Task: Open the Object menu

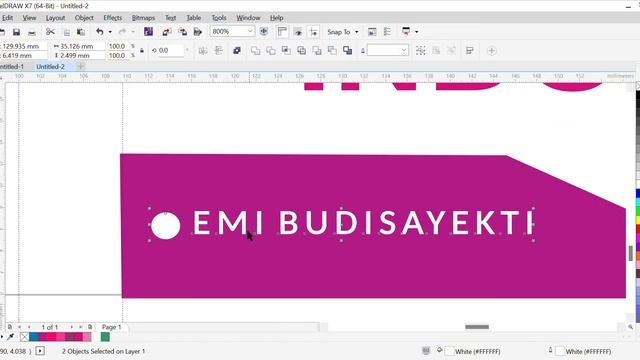Action: pos(84,18)
